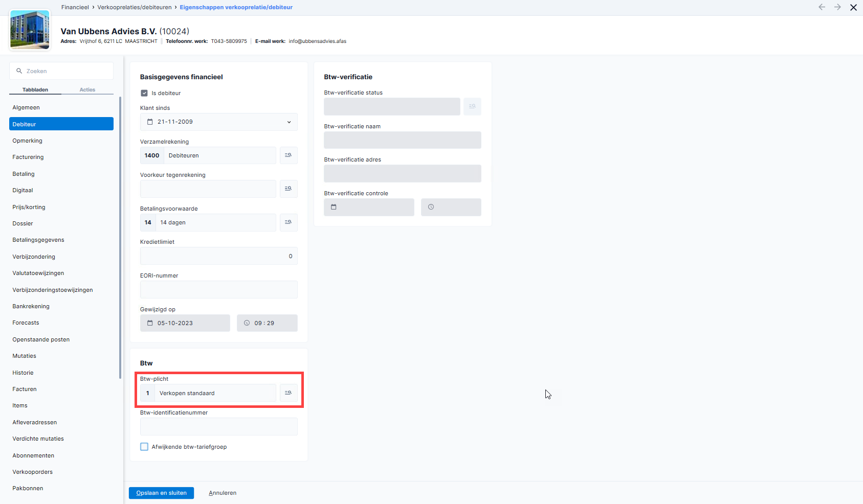Open lookup for Verzamelrekening field
The image size is (863, 504).
[x=289, y=155]
